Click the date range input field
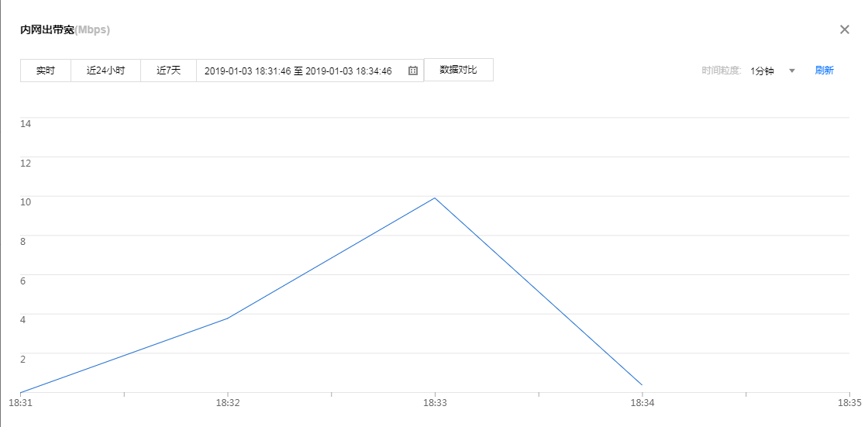868x427 pixels. point(298,71)
